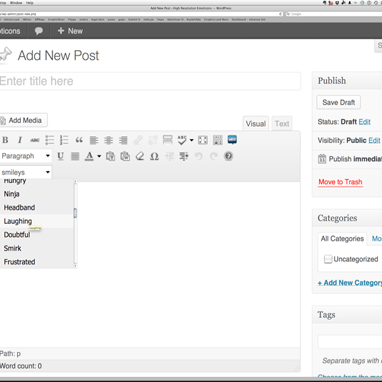Select Frustrated from smileys list
The width and height of the screenshot is (382, 382).
(37, 262)
